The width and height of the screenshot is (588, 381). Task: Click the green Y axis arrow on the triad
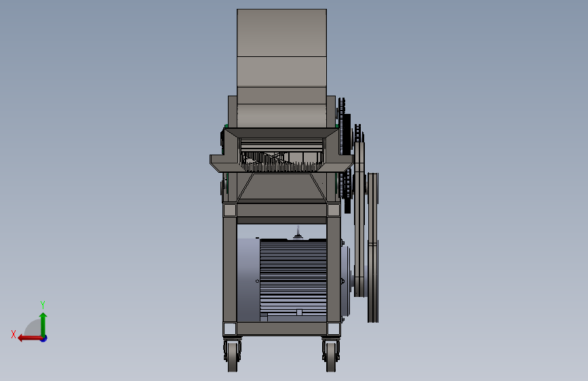[43, 324]
